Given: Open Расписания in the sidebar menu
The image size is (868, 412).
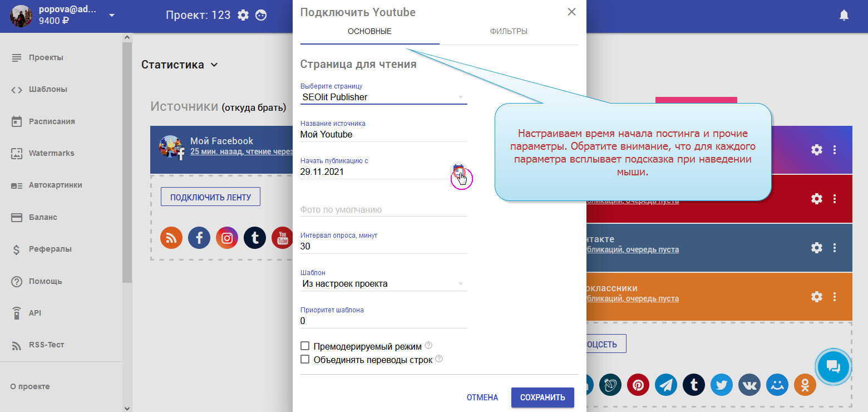Looking at the screenshot, I should (x=52, y=121).
